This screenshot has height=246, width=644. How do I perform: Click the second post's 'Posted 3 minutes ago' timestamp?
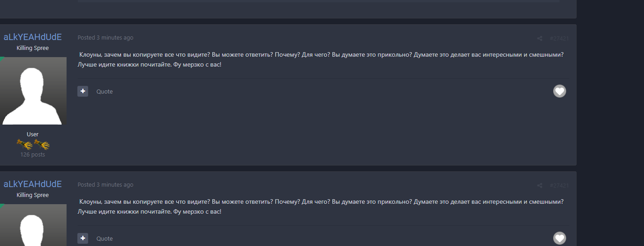click(x=105, y=185)
